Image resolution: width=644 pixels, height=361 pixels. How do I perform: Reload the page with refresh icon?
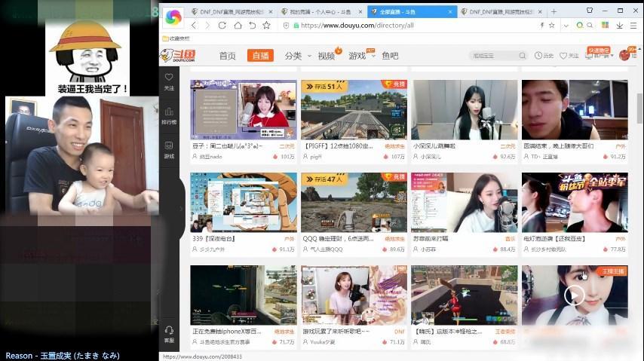click(x=224, y=25)
